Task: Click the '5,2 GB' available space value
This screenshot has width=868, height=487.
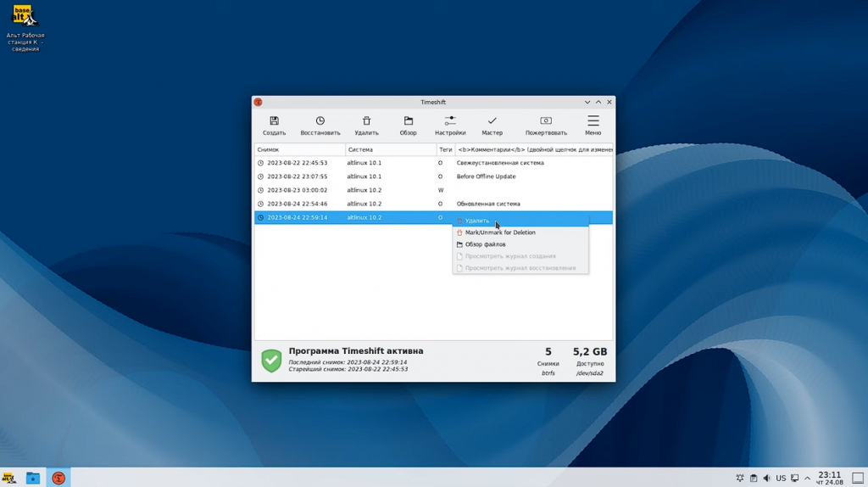Action: pos(590,352)
